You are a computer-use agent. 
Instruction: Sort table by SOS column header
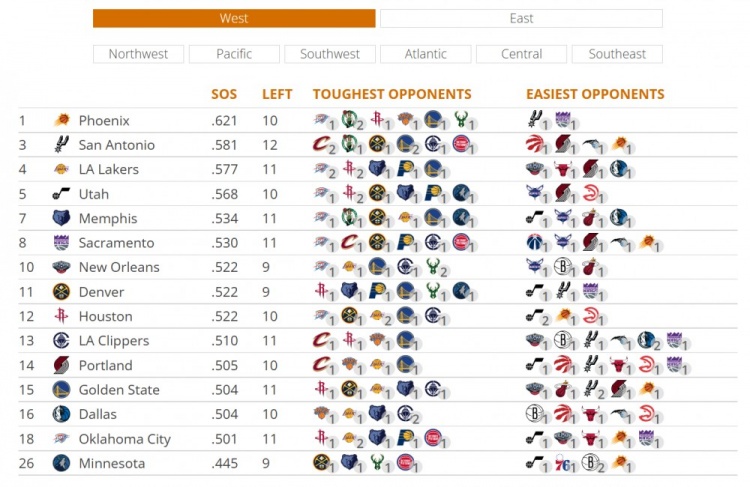224,94
